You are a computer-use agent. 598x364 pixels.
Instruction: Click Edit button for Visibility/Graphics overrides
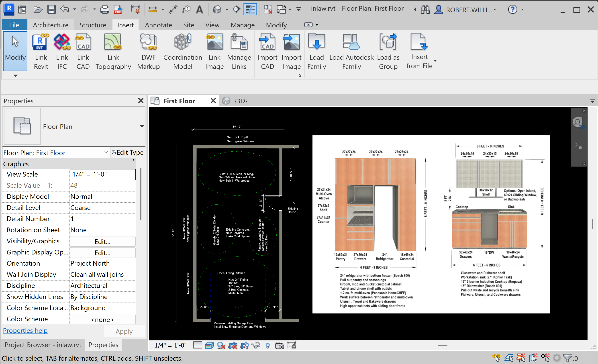tap(102, 242)
